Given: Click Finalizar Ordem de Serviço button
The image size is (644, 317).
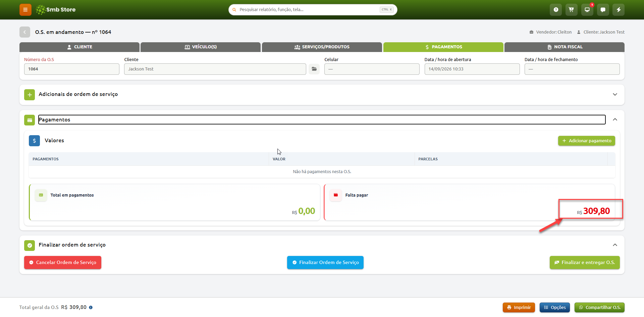Looking at the screenshot, I should (325, 263).
